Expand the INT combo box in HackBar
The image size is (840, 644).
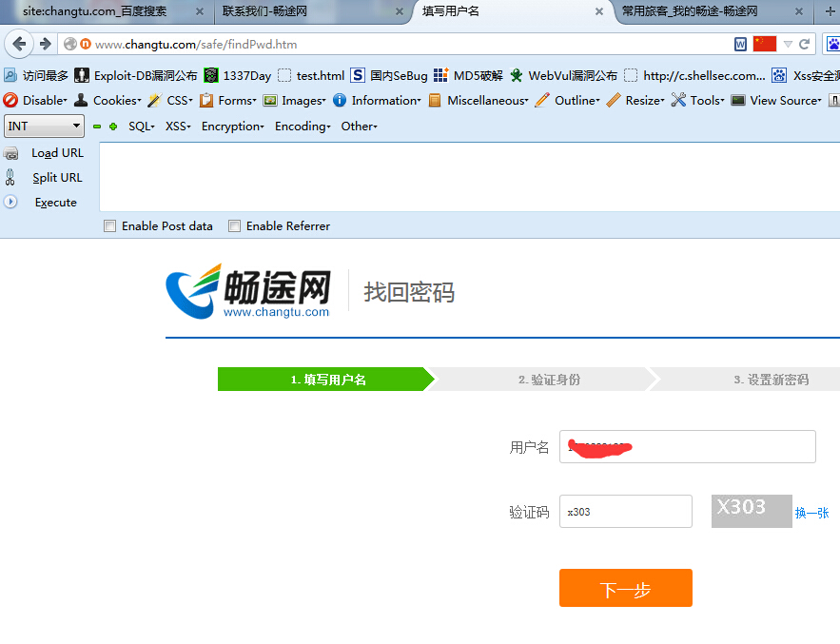[44, 126]
